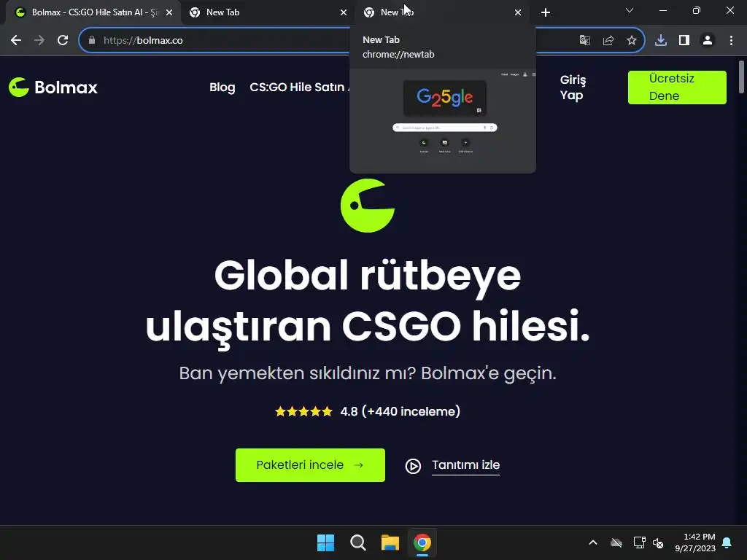Close the middle New Tab

coord(344,12)
